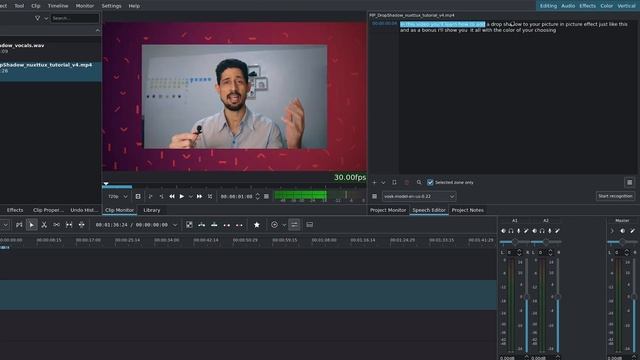Open the Timeline menu

tap(58, 6)
